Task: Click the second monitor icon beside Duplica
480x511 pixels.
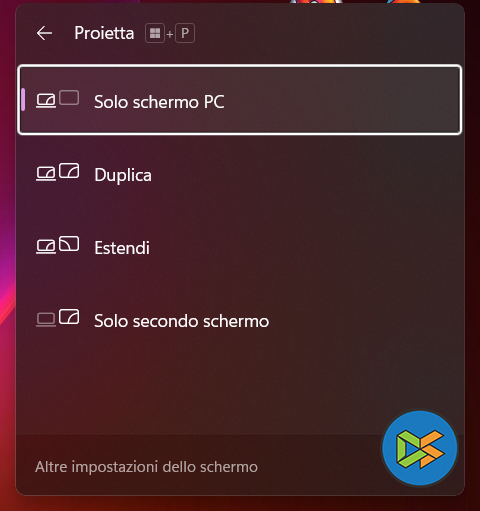Action: click(x=69, y=171)
